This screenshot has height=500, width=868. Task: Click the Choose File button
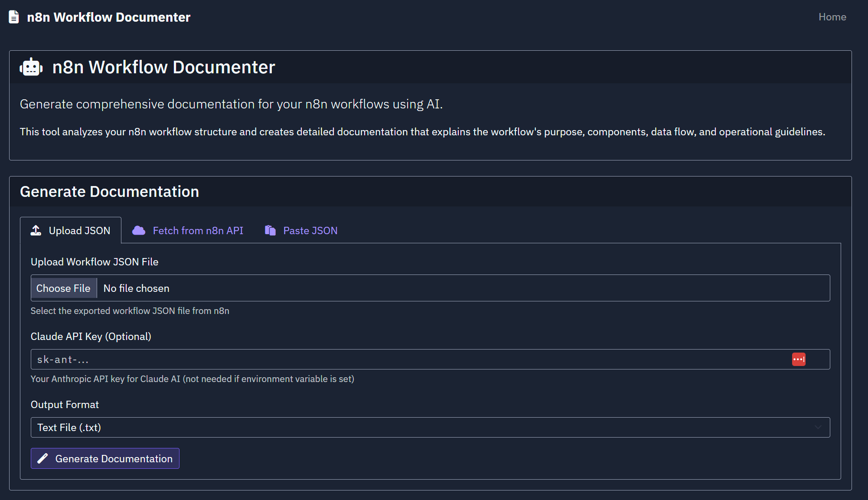point(63,288)
